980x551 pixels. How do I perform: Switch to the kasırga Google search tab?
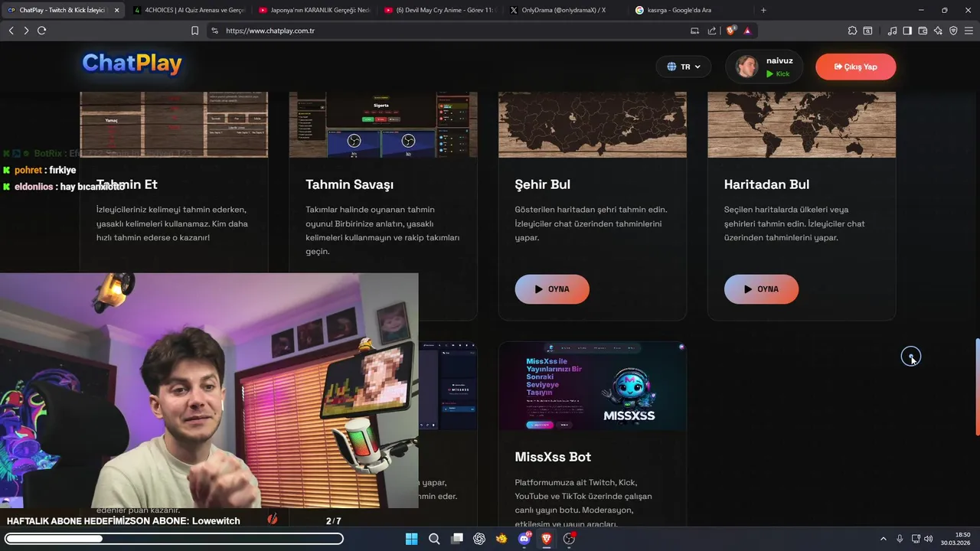coord(691,10)
